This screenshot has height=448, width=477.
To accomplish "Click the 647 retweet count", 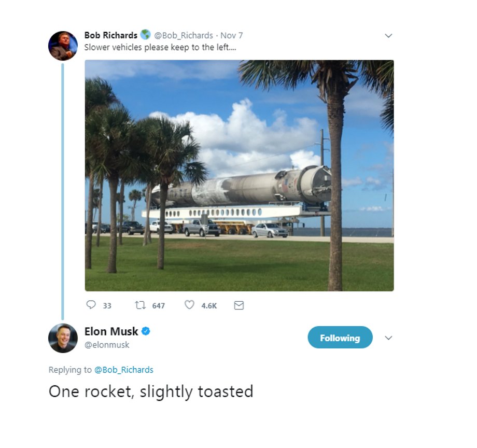I will 159,305.
